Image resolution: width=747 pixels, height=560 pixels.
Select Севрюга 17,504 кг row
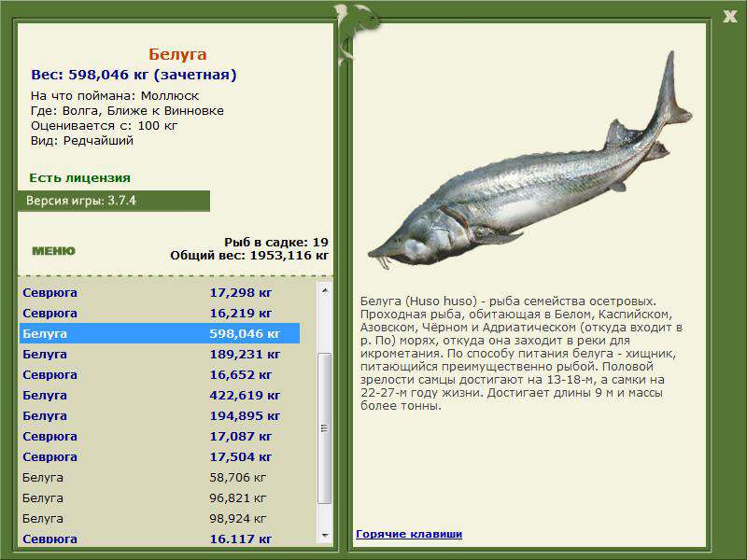(160, 456)
